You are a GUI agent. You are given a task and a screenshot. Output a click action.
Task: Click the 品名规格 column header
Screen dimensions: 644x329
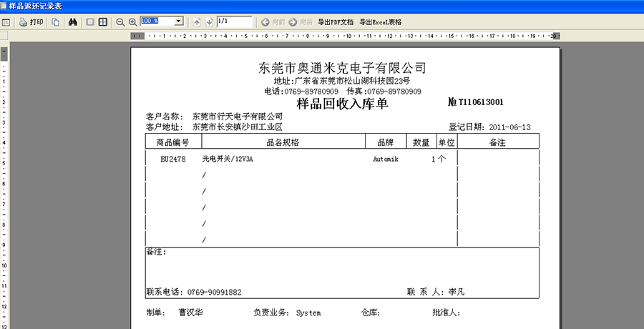pos(283,142)
